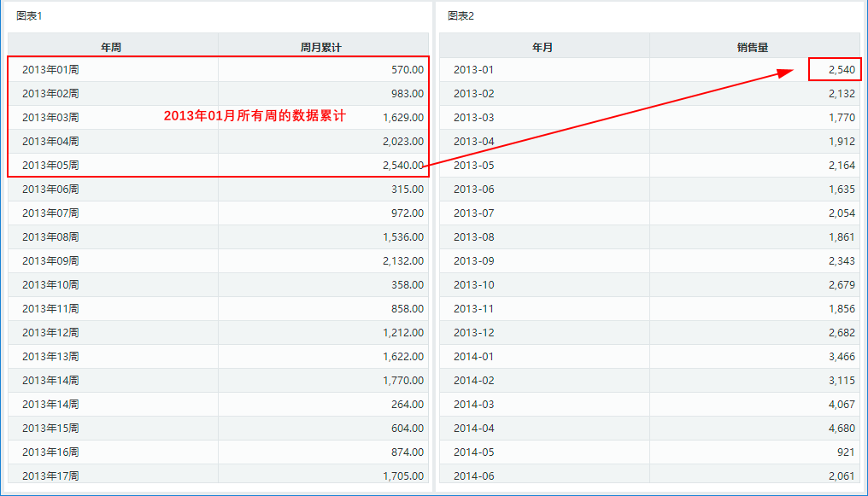Click the 1,861 sales value

click(x=842, y=236)
